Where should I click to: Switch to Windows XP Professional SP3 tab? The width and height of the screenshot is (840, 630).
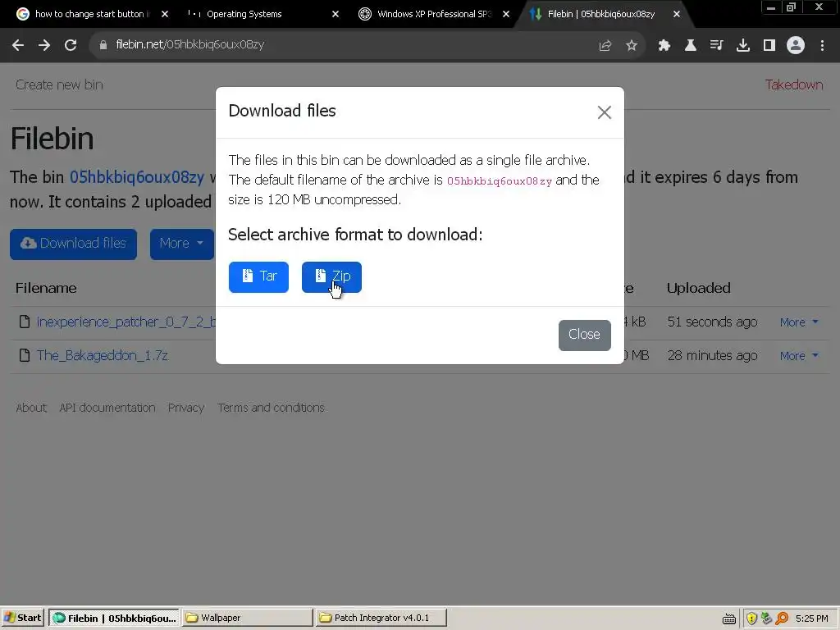[x=434, y=14]
